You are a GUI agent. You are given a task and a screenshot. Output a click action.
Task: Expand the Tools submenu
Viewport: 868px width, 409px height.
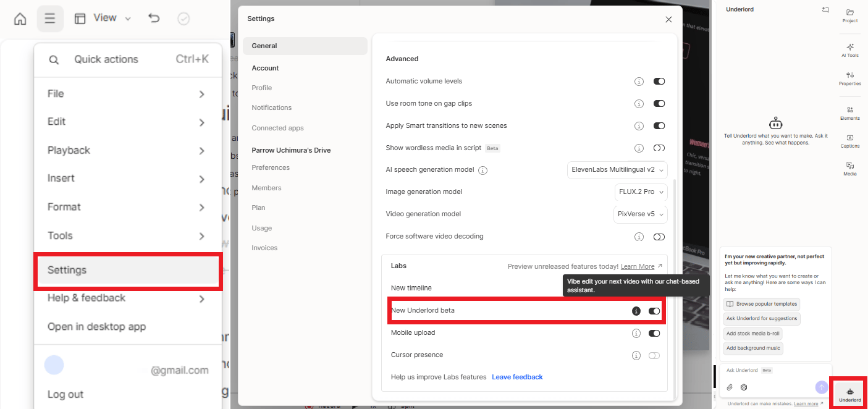(128, 236)
